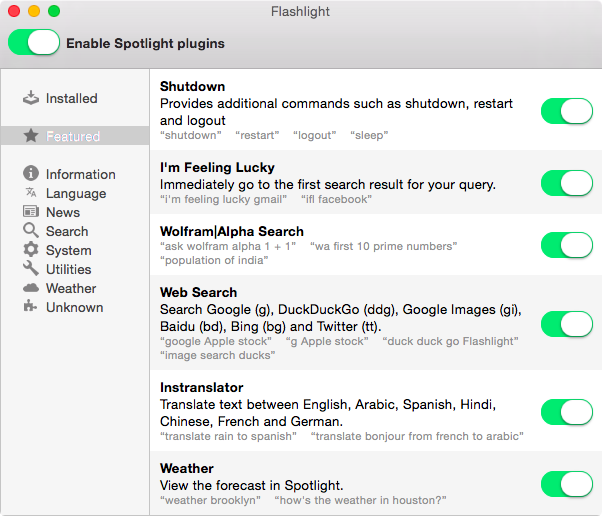
Task: Click the Featured star icon
Action: 31,136
